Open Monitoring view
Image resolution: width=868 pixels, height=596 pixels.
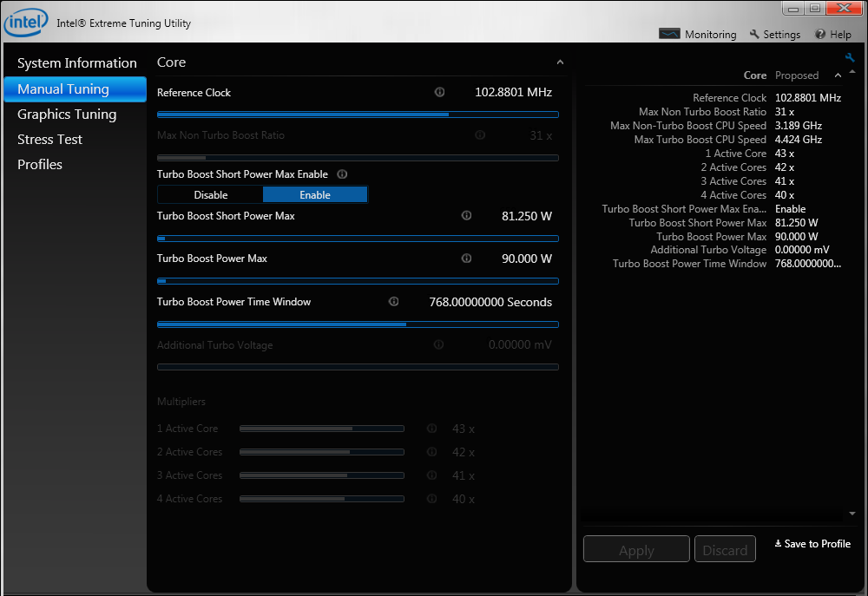(698, 35)
